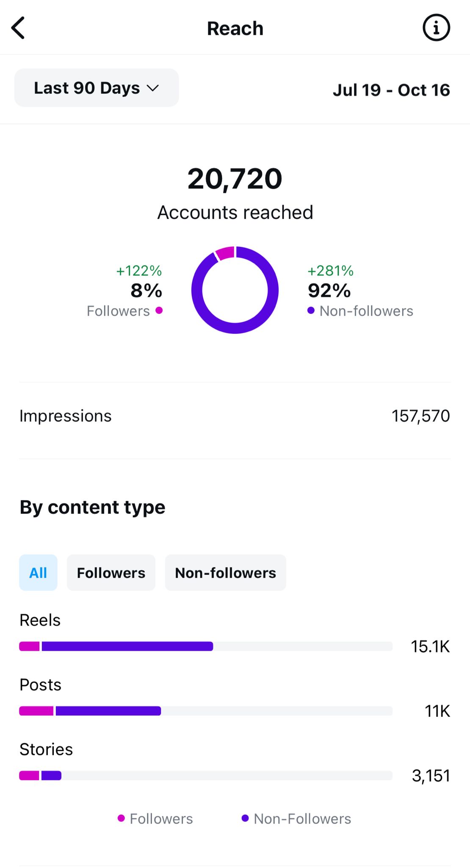
Task: Tap the back arrow icon
Action: pyautogui.click(x=18, y=28)
